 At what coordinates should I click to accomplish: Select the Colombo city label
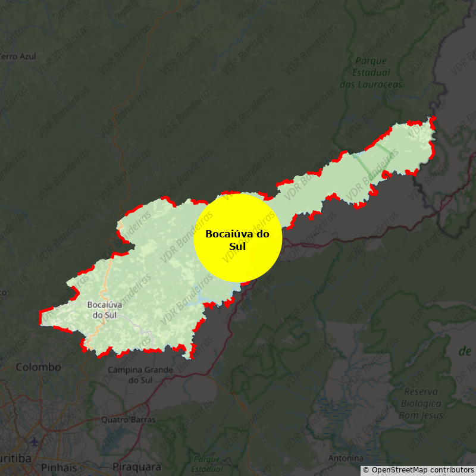point(38,367)
